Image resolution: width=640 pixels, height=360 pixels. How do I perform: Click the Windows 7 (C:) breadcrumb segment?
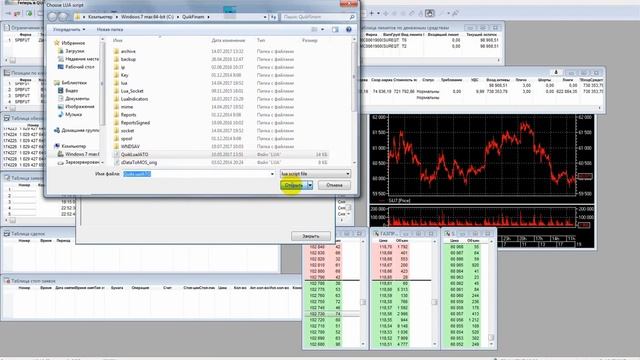147,17
